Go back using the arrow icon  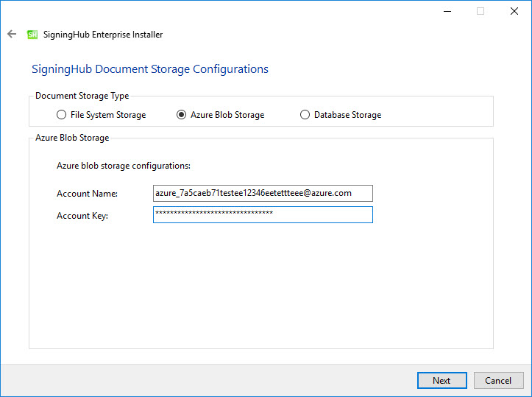12,34
